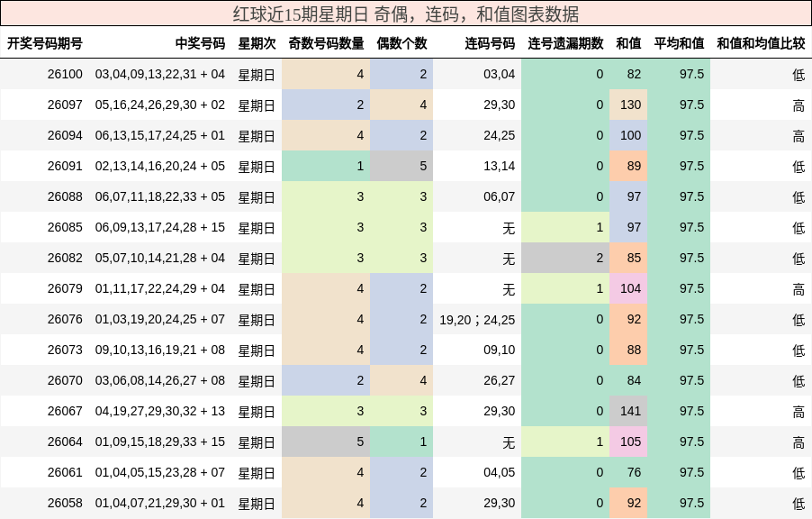Select the 星期次 column header
812x519 pixels.
[x=257, y=43]
